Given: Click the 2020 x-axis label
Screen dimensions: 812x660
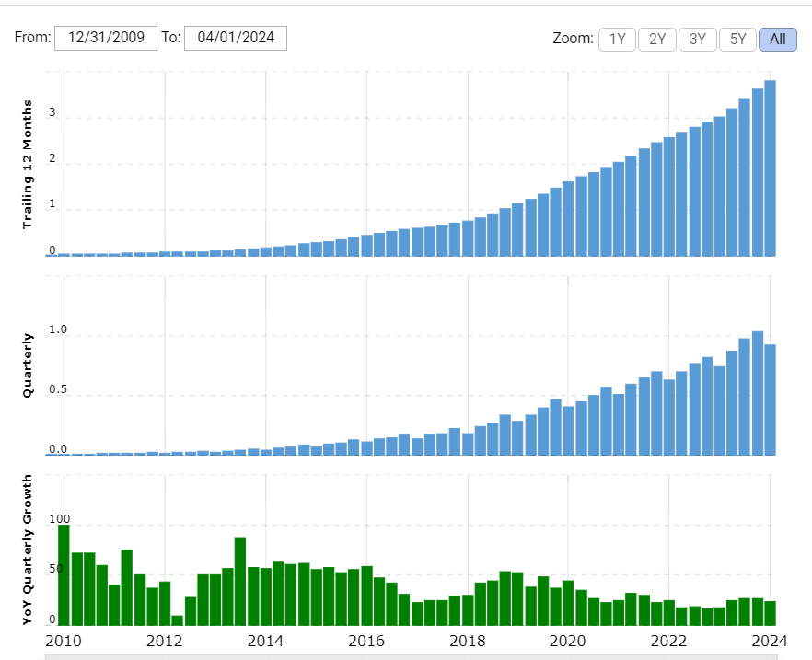Looking at the screenshot, I should click(567, 641).
